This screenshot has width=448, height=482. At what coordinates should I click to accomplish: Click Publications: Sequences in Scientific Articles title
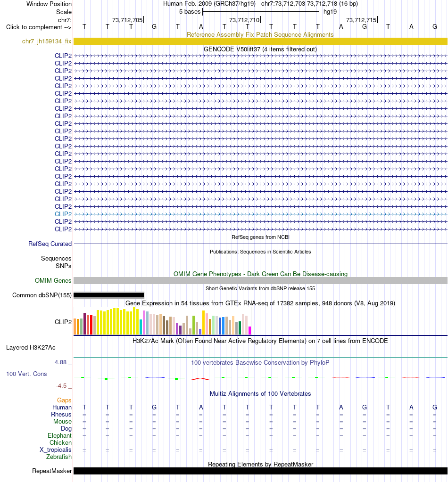pyautogui.click(x=260, y=252)
